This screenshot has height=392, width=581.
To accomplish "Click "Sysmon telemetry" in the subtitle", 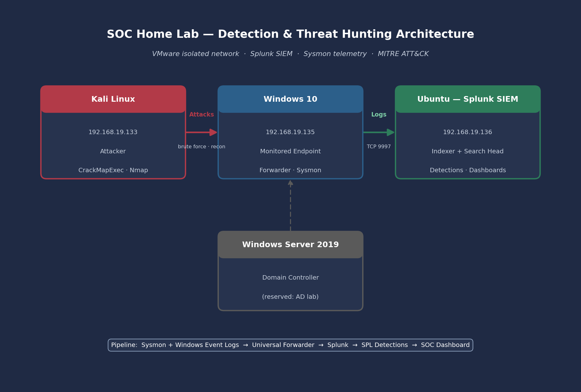I will pyautogui.click(x=335, y=54).
